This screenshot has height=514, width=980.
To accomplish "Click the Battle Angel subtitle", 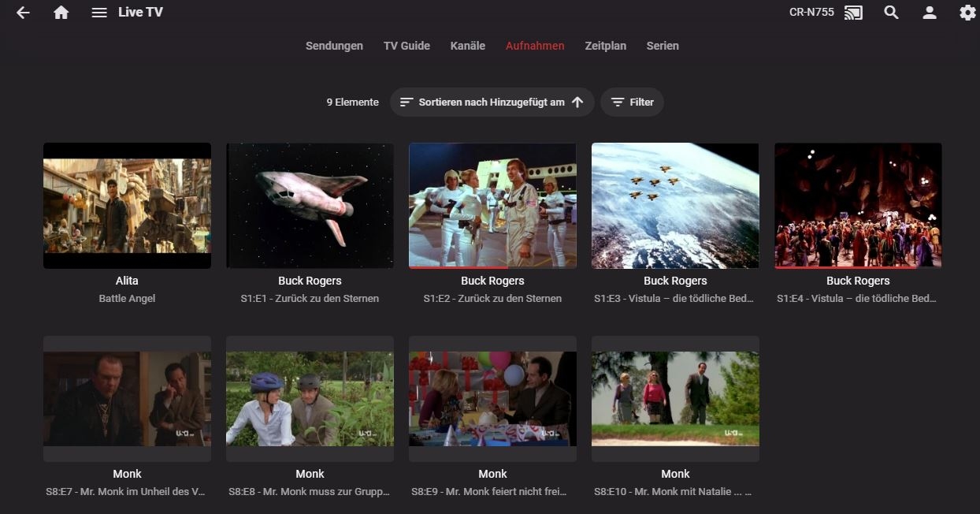I will [x=127, y=299].
